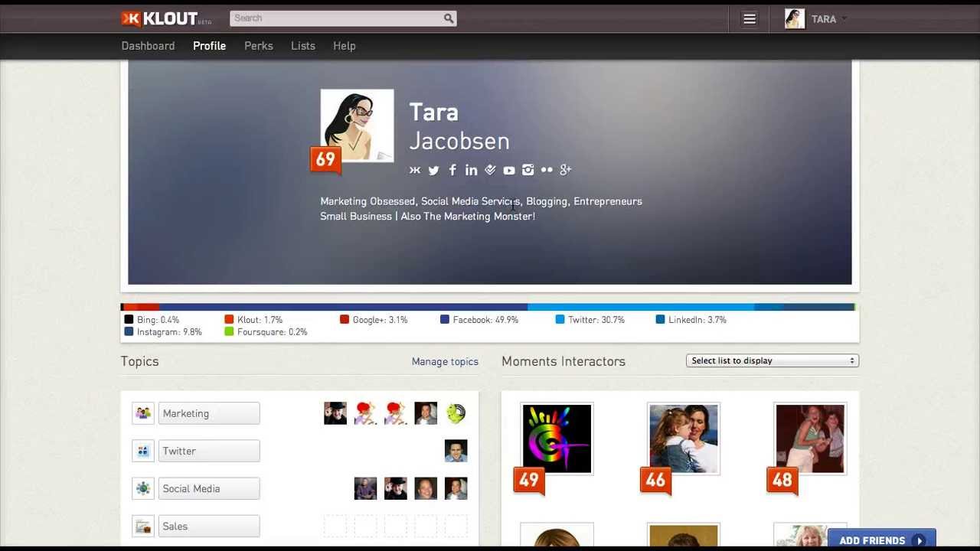The width and height of the screenshot is (980, 551).
Task: Click the Twitter topic icon
Action: coord(143,451)
